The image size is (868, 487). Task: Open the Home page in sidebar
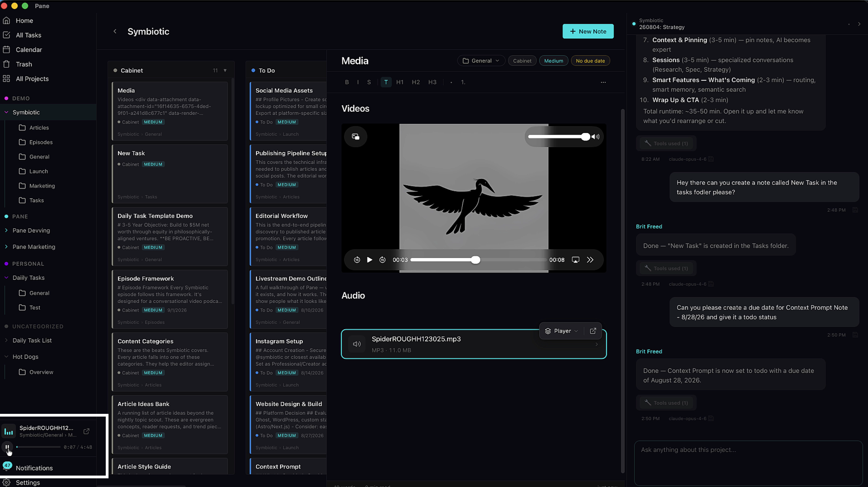click(x=24, y=21)
